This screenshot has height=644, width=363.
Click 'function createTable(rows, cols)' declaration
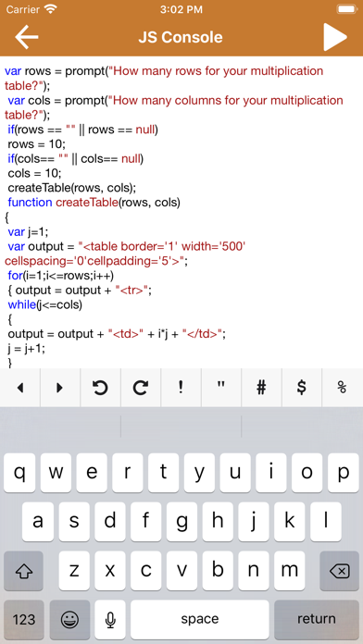[94, 203]
